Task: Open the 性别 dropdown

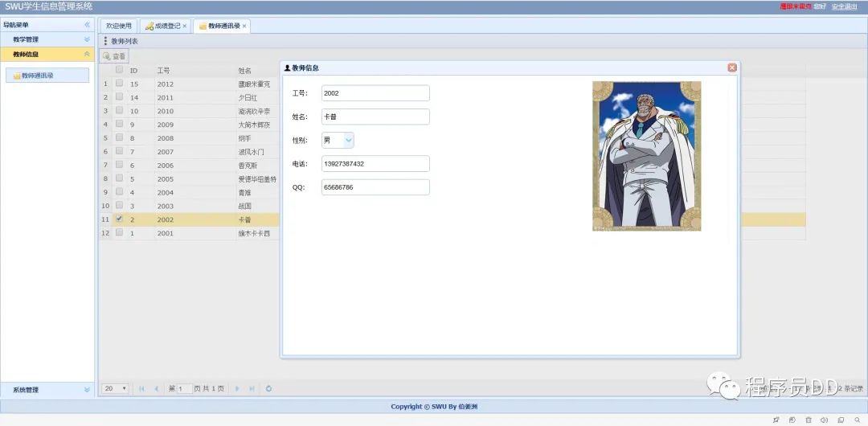Action: click(x=348, y=140)
